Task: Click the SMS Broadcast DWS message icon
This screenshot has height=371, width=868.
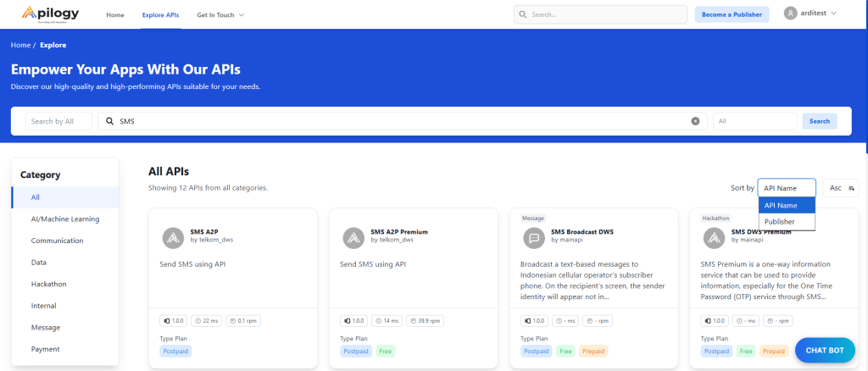Action: (535, 238)
